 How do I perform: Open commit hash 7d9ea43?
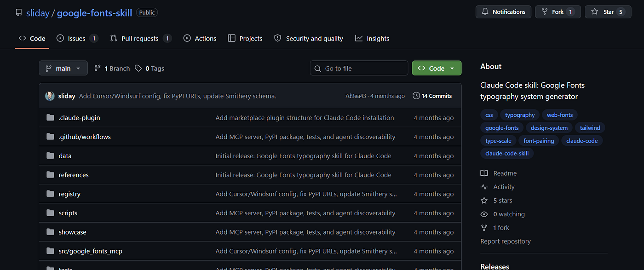(355, 96)
